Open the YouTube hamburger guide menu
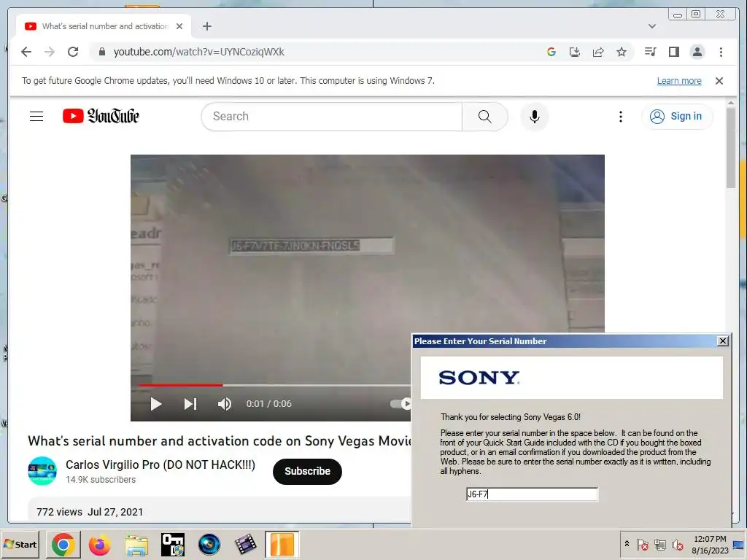Screen dimensions: 747x560 pyautogui.click(x=36, y=116)
